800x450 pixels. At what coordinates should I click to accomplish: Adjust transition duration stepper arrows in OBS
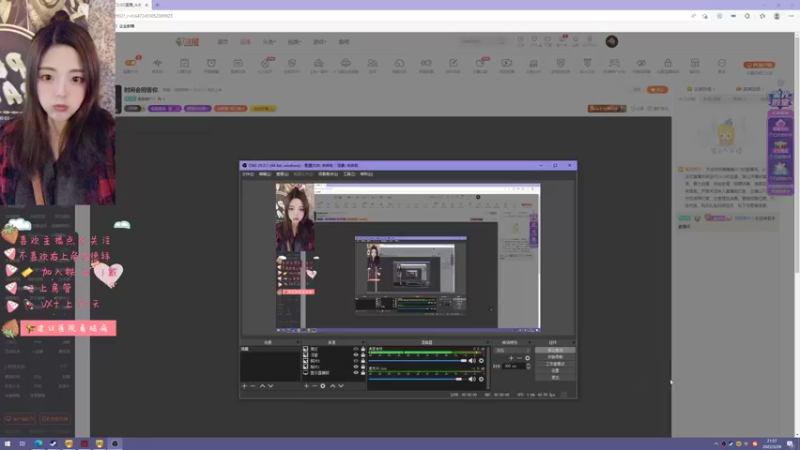[528, 366]
